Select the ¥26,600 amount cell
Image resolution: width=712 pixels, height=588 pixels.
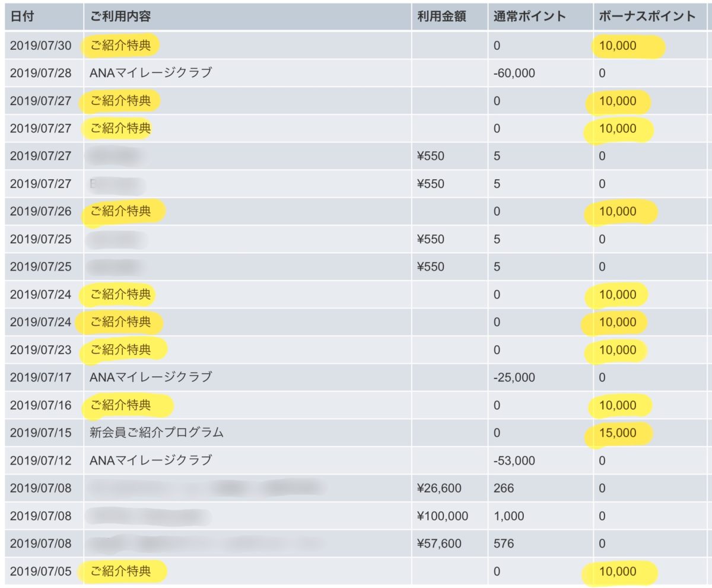[439, 488]
